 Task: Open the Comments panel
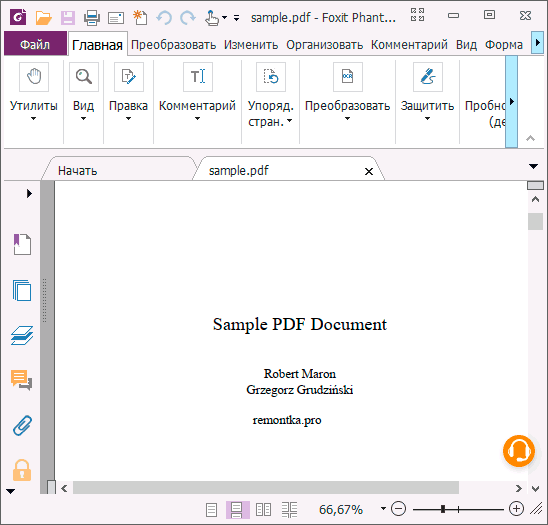(22, 380)
